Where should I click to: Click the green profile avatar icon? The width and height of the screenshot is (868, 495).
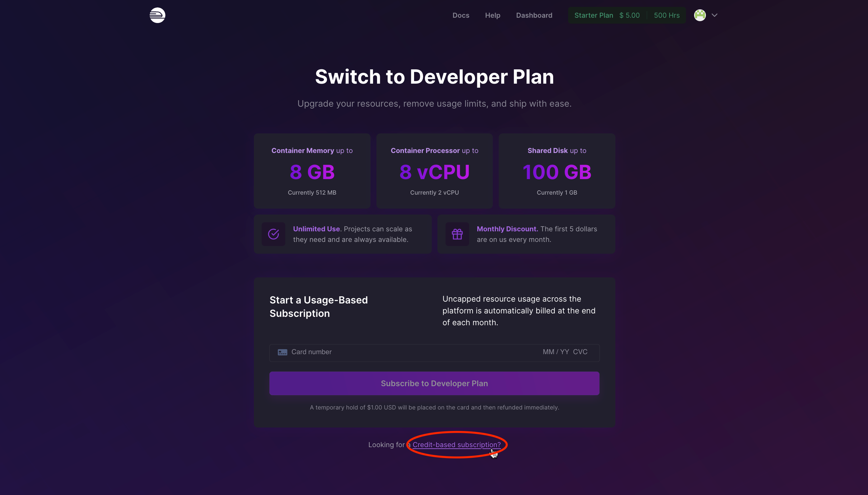coord(700,15)
